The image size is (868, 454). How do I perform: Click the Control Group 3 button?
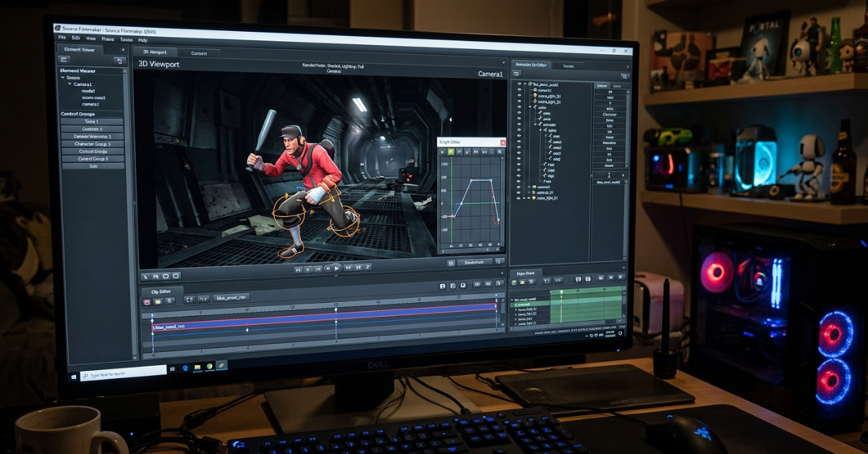pos(93,159)
